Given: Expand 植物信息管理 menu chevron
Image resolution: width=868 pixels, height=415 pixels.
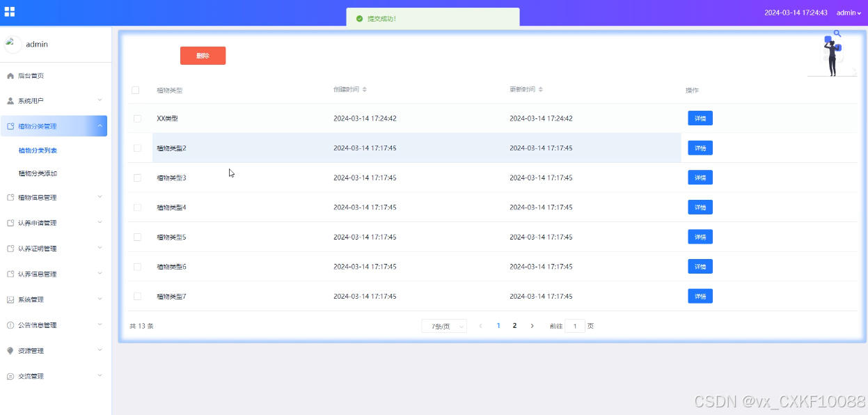Looking at the screenshot, I should [100, 197].
